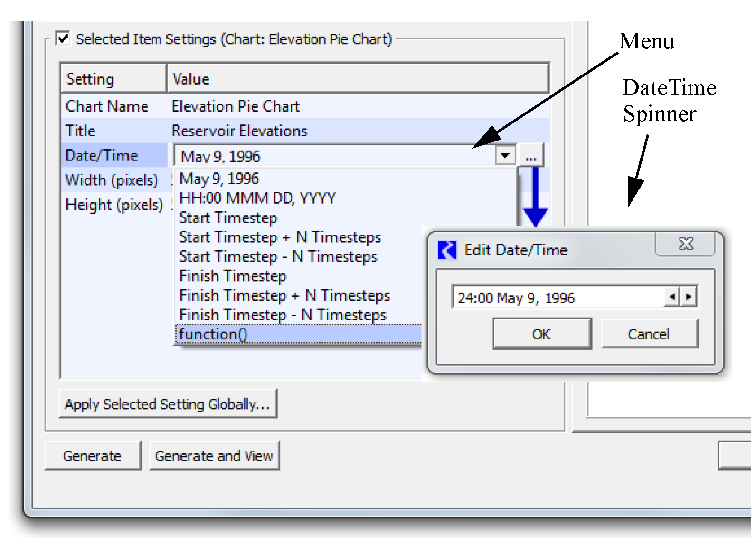
Task: Open the Date/Time dropdown arrow
Action: click(505, 155)
